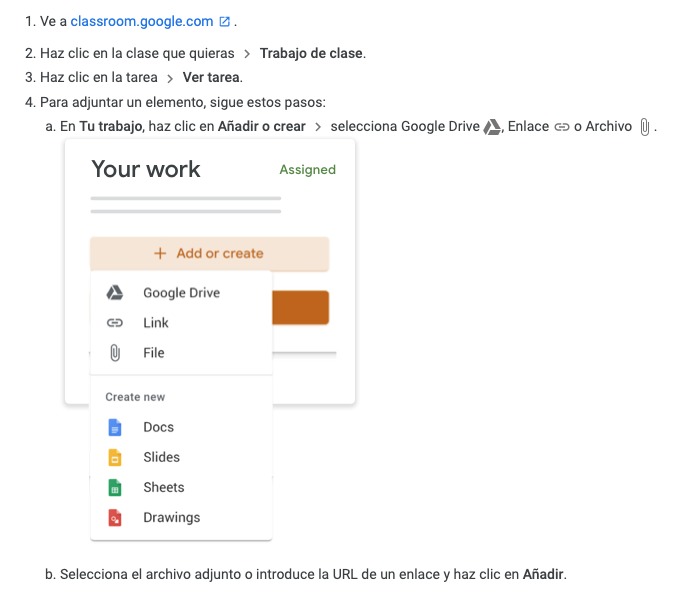Viewport: 700px width, 595px height.
Task: Click the plus icon in Add or create
Action: coord(160,253)
